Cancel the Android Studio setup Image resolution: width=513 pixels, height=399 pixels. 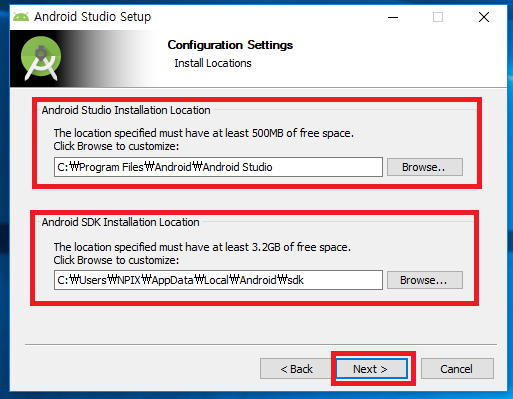click(x=457, y=369)
